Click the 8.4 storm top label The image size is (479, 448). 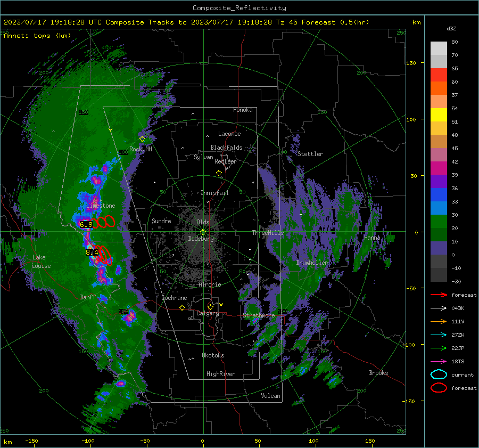pyautogui.click(x=92, y=252)
